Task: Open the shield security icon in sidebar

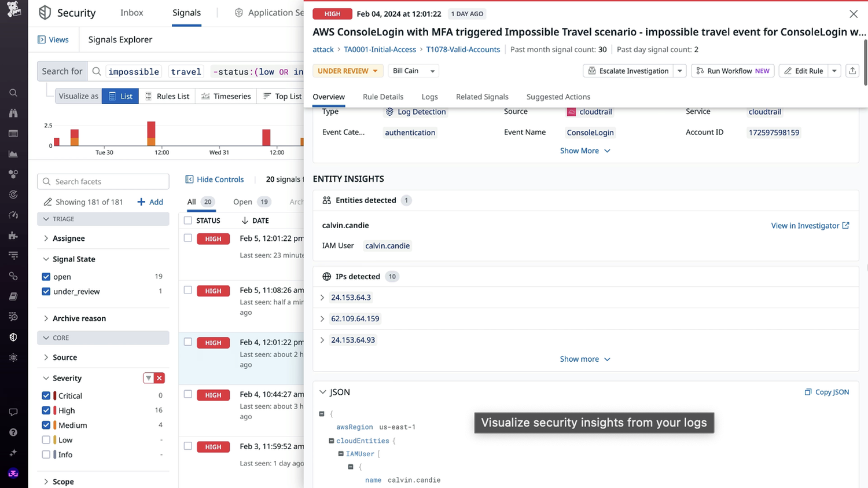Action: click(13, 337)
